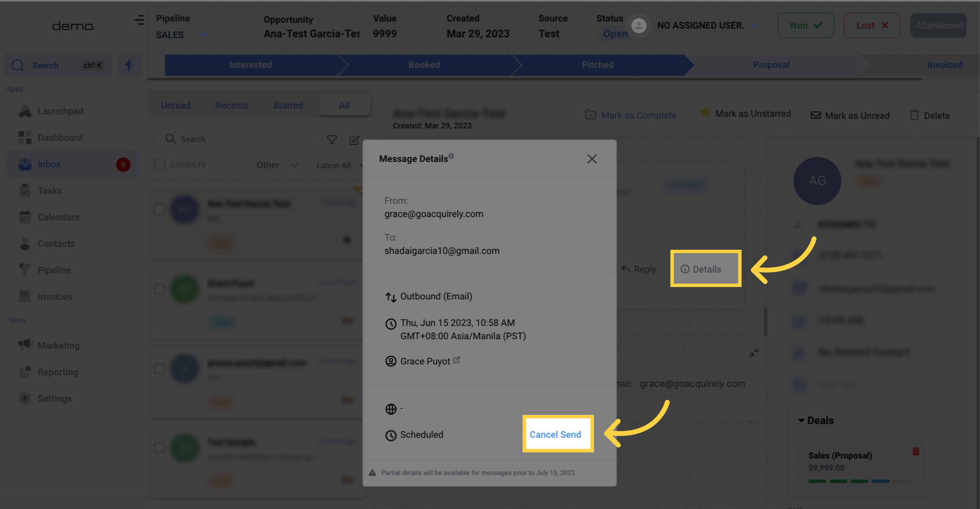The width and height of the screenshot is (980, 509).
Task: Open Invoices in the sidebar
Action: coord(46,296)
